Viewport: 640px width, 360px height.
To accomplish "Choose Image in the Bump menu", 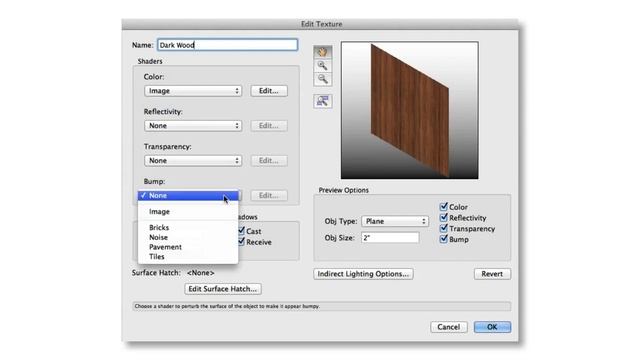I will click(188, 211).
